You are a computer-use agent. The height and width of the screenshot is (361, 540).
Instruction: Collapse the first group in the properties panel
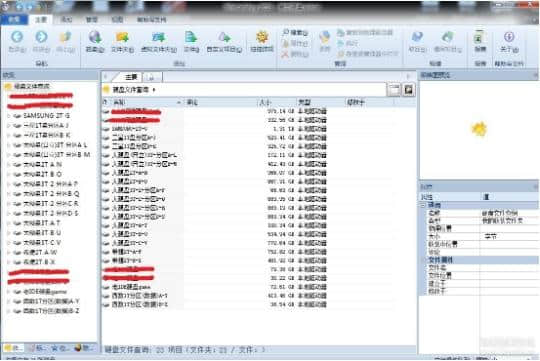423,205
